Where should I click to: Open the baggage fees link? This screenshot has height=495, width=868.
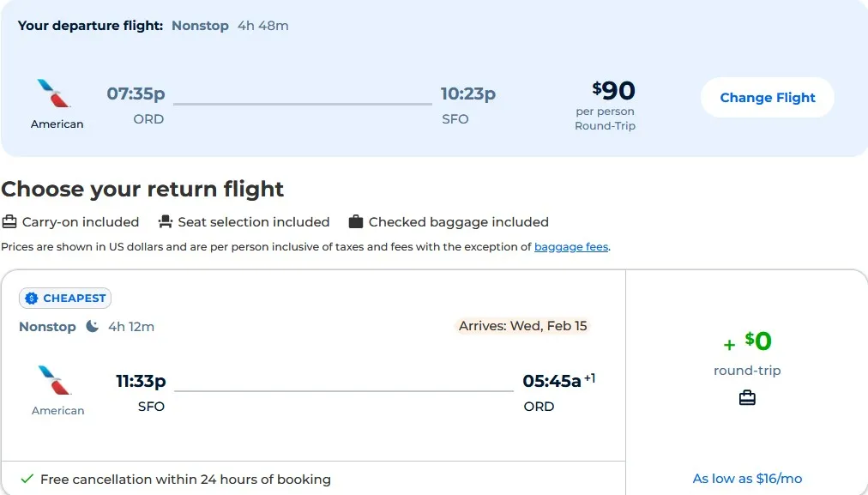[x=571, y=247]
